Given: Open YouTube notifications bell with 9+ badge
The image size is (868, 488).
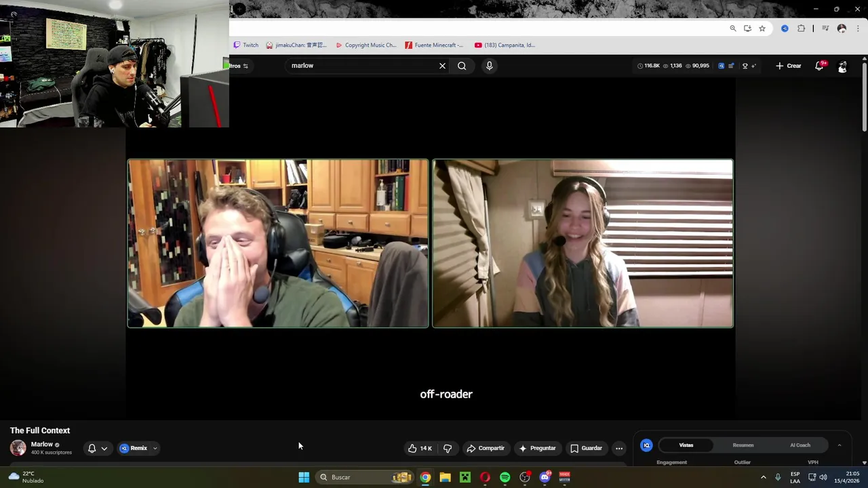Looking at the screenshot, I should click(820, 66).
